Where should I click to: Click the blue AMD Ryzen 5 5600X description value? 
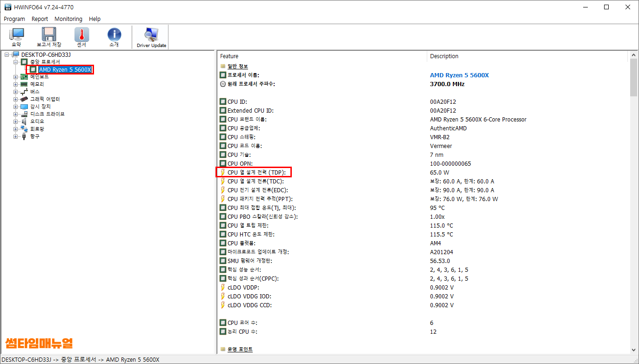(459, 75)
